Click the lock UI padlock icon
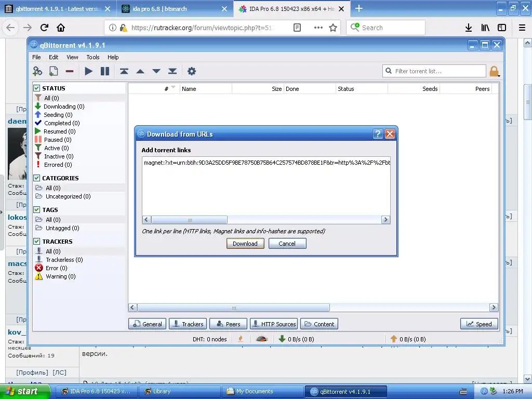This screenshot has height=399, width=532. pyautogui.click(x=494, y=71)
